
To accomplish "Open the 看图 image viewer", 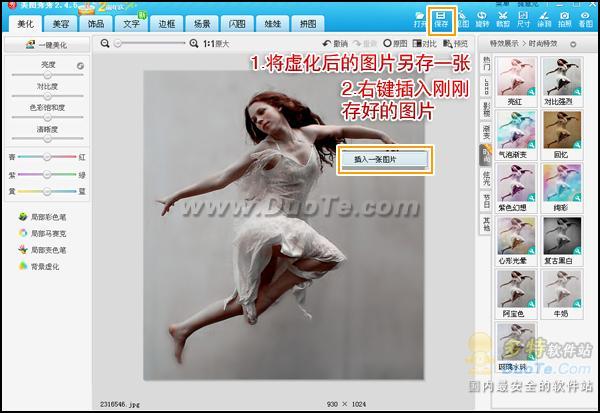I will click(585, 19).
